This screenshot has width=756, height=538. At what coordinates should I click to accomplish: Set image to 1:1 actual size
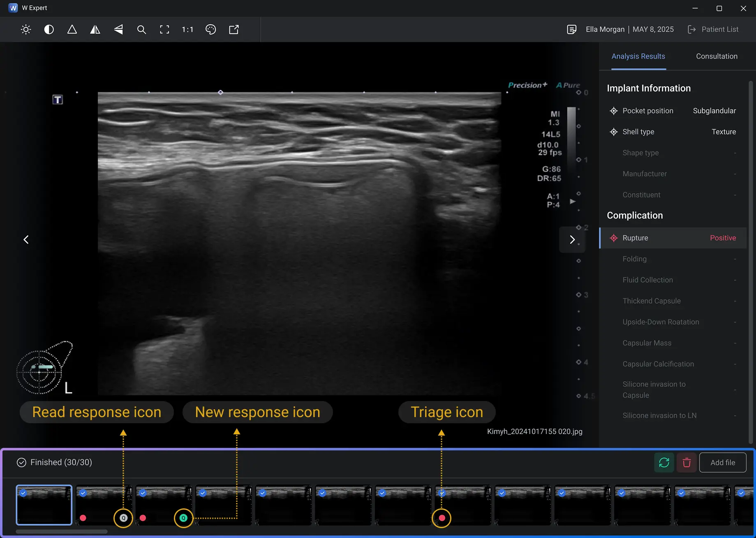click(187, 29)
